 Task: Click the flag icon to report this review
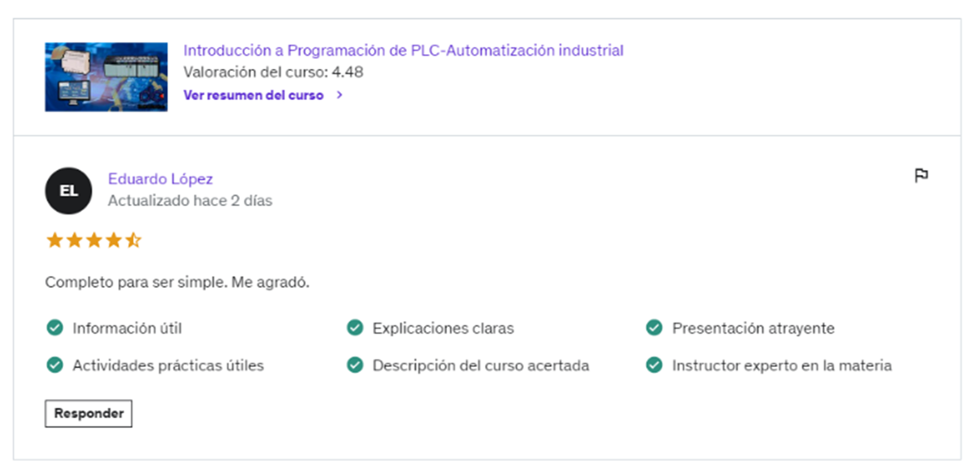point(922,175)
